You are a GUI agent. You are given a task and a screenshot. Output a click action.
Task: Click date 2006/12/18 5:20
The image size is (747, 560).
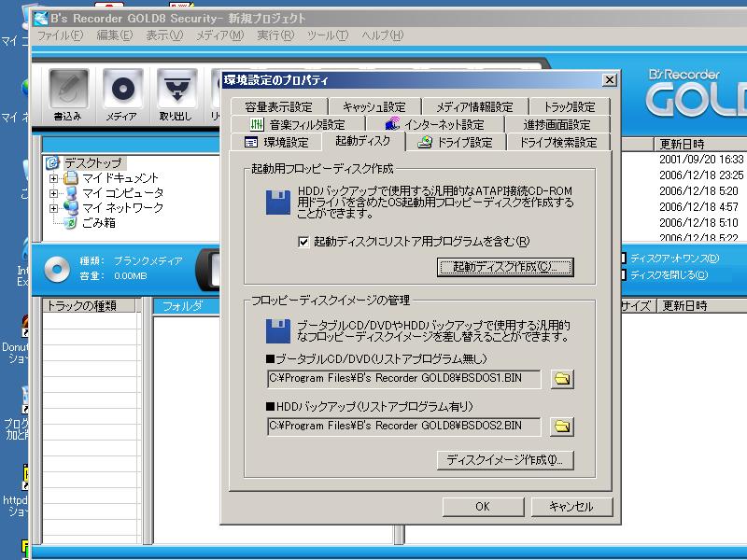coord(698,191)
